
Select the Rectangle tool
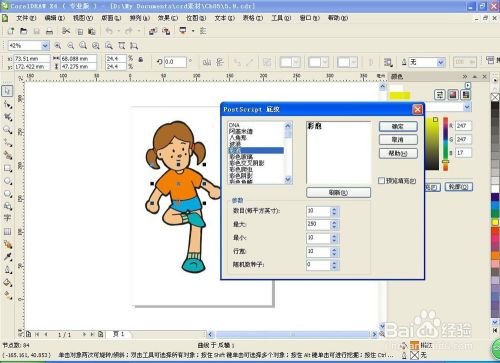[x=7, y=168]
